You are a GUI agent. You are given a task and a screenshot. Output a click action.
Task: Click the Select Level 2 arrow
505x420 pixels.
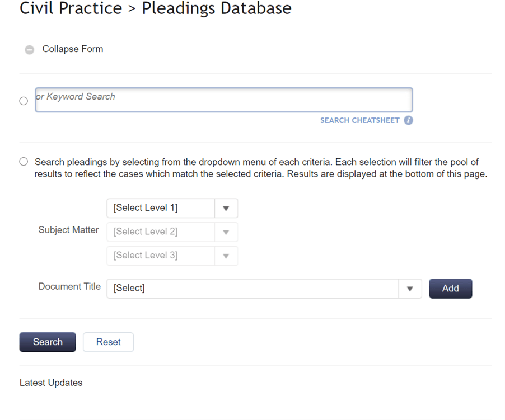click(226, 232)
